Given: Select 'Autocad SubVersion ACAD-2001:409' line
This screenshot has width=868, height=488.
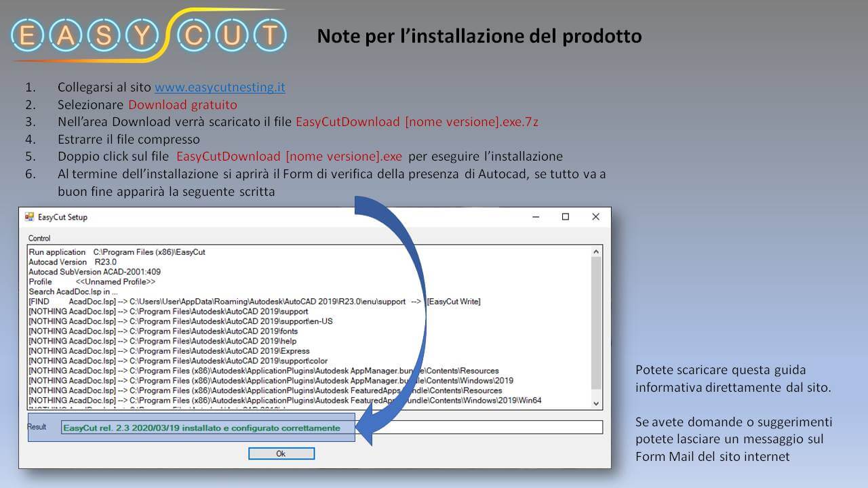Looking at the screenshot, I should (94, 272).
